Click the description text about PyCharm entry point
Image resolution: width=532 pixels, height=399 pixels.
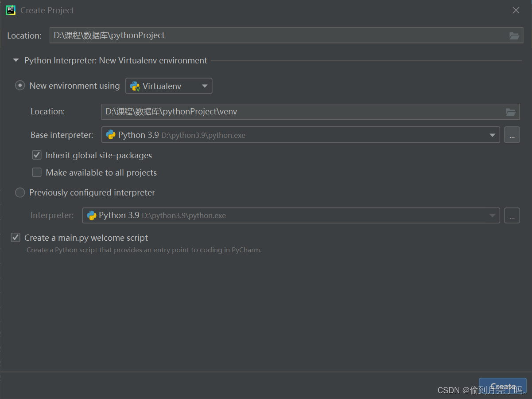[144, 250]
